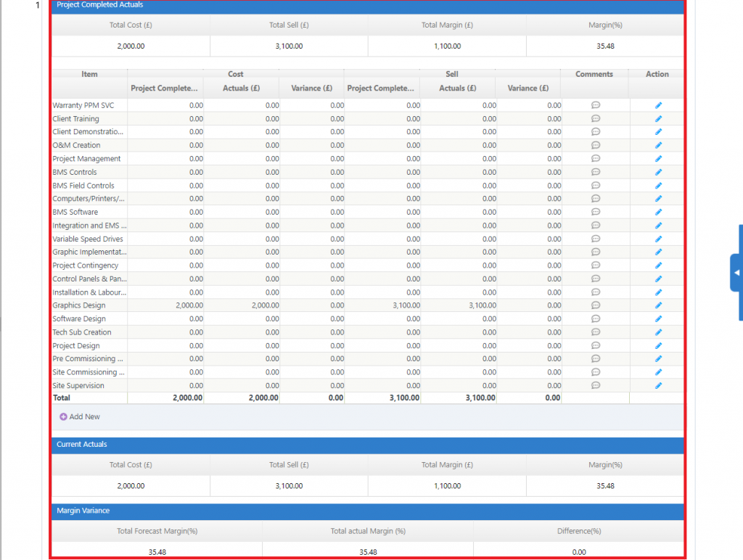Edit the Site Commissioning row

click(x=658, y=372)
